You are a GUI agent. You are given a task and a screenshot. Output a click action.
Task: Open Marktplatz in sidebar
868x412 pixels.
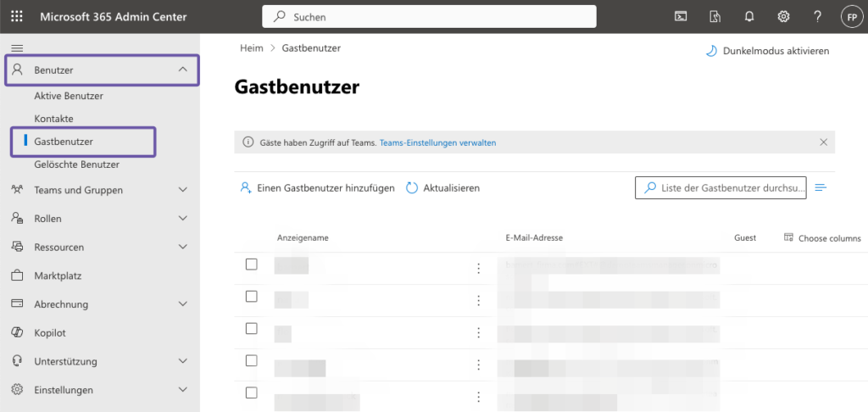point(58,276)
